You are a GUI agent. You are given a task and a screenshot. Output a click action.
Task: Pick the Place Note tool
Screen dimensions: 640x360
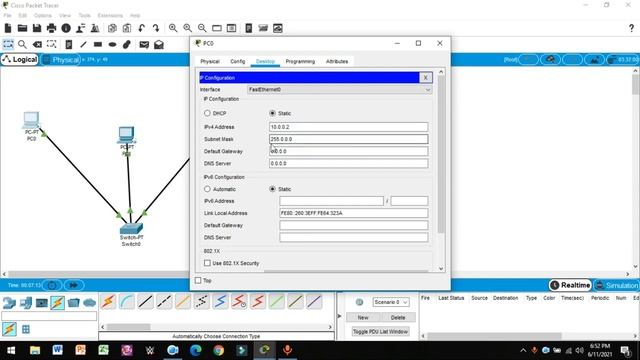[x=69, y=44]
